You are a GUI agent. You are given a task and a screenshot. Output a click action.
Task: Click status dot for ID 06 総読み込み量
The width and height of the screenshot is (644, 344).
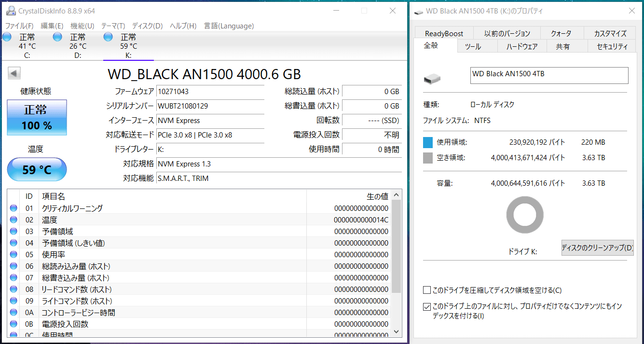[14, 266]
